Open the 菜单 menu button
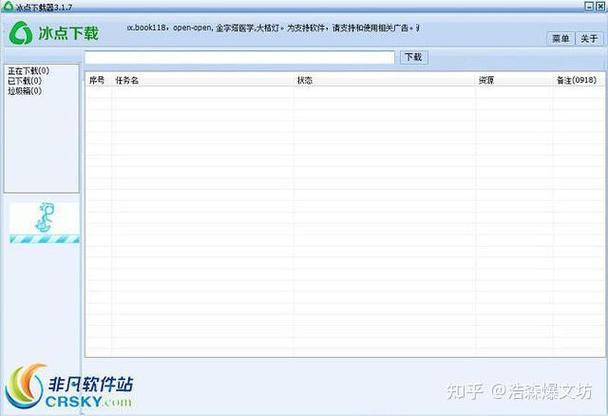The height and width of the screenshot is (416, 608). [x=561, y=38]
